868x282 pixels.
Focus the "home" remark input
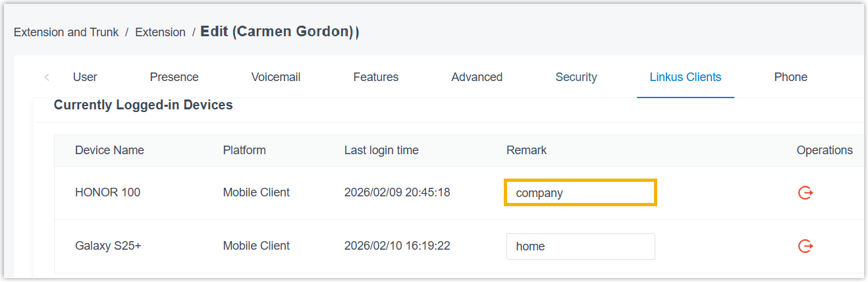580,246
